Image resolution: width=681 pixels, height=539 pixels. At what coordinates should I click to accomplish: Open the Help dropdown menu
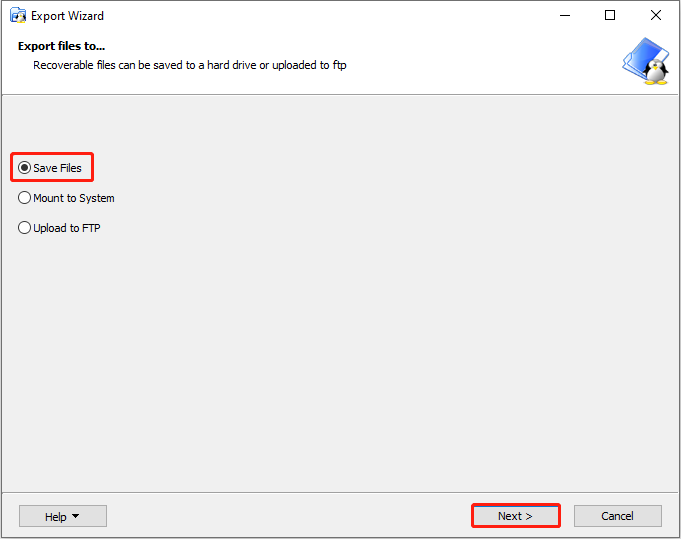[63, 516]
